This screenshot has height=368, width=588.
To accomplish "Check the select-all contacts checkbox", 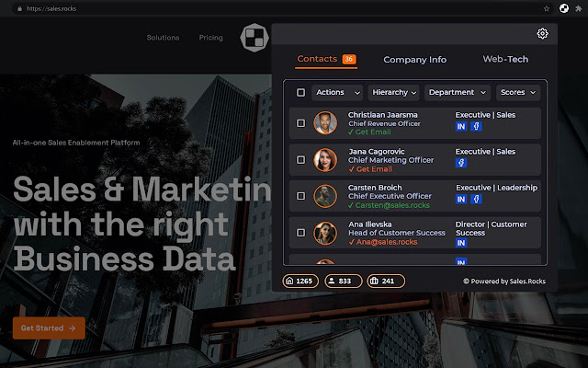I will click(x=300, y=92).
